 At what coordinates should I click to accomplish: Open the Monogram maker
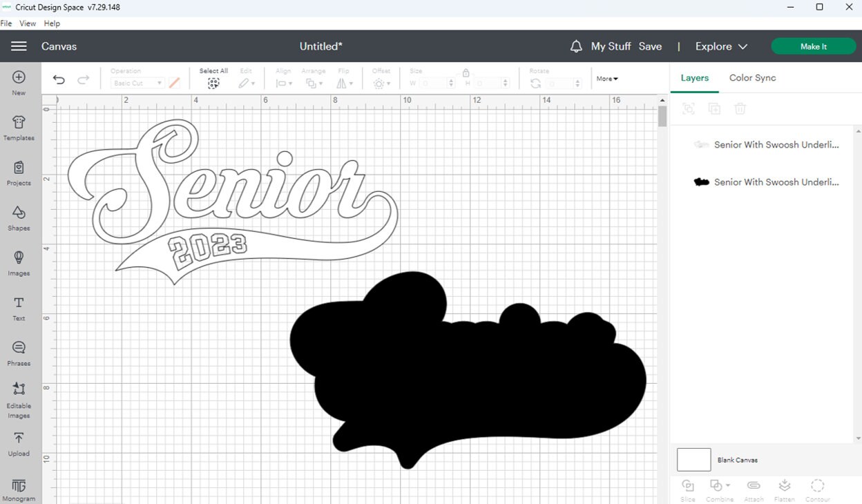click(19, 488)
